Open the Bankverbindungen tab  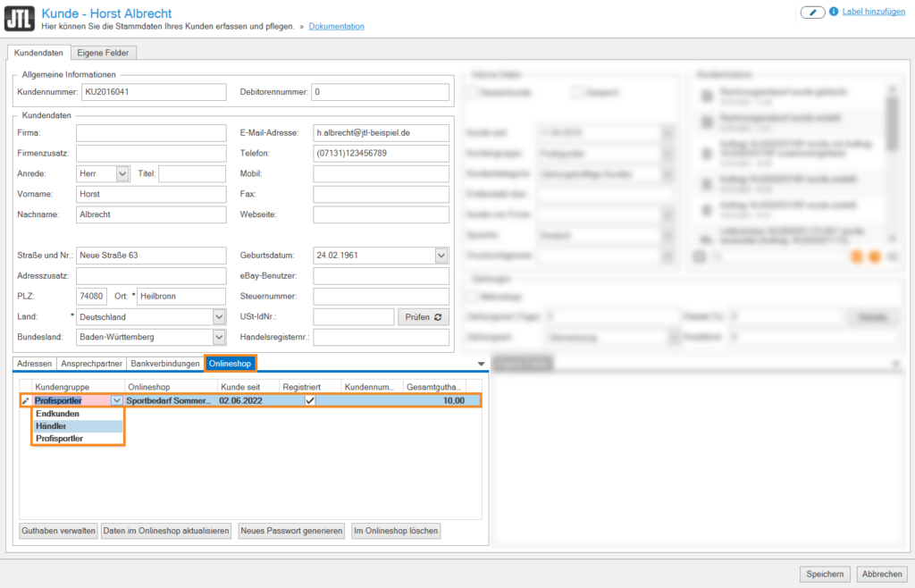164,364
